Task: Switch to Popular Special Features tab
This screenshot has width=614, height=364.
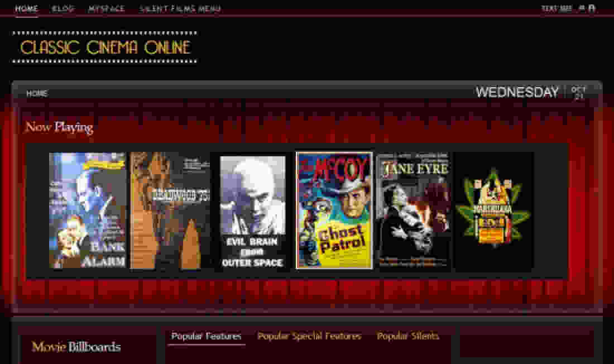Action: [309, 336]
